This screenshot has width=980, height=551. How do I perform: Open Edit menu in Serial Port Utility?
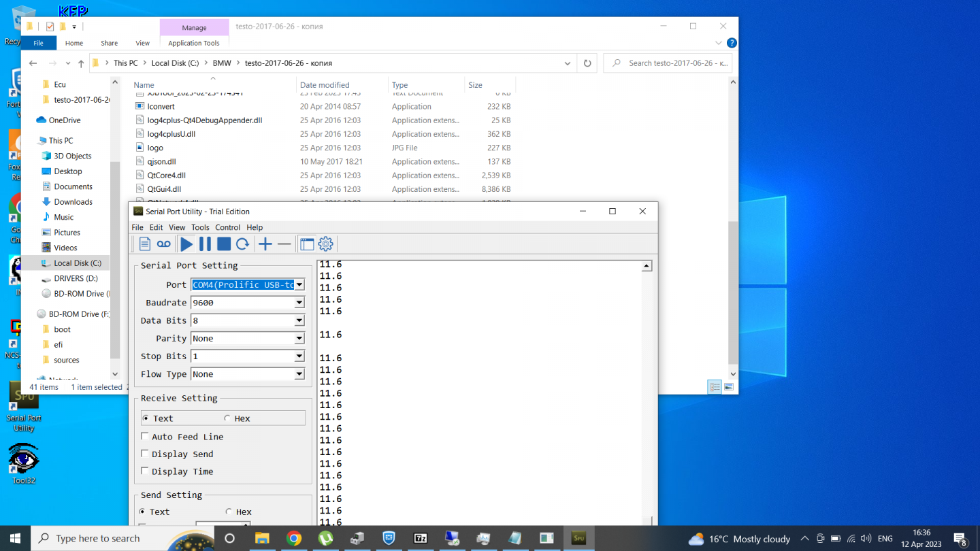click(156, 227)
